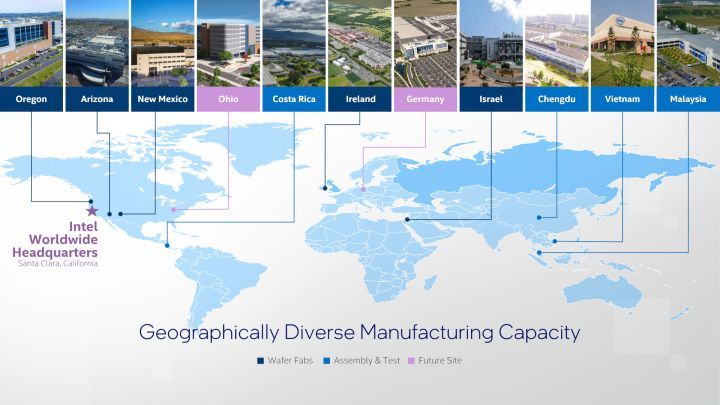Click the pink Germany map dot
This screenshot has width=720, height=405.
(x=363, y=189)
